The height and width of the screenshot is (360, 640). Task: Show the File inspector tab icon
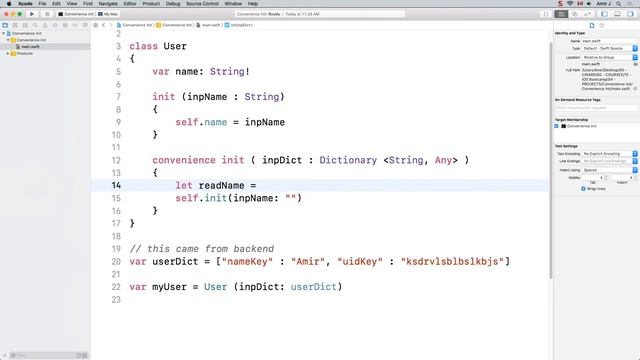coord(592,25)
